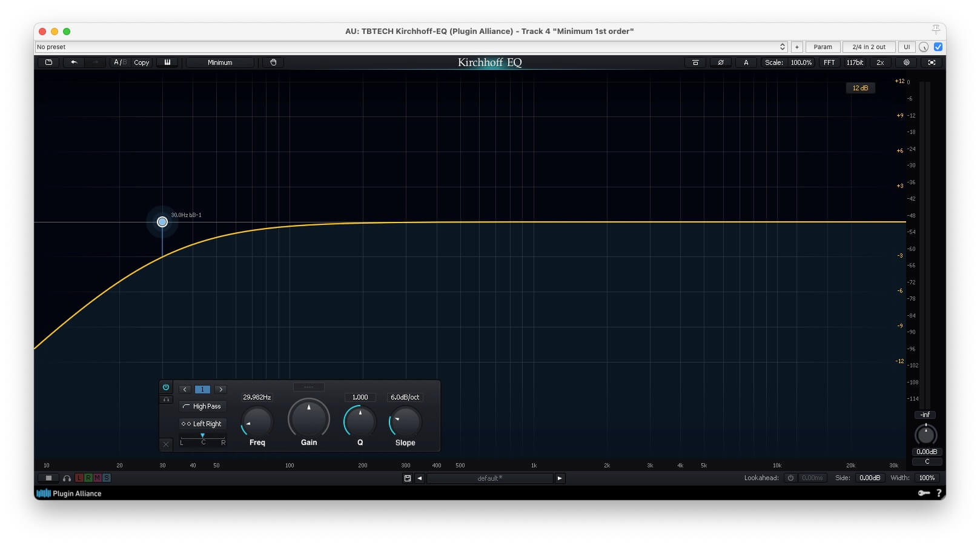980x545 pixels.
Task: Click the hand grab tool icon
Action: (x=273, y=62)
